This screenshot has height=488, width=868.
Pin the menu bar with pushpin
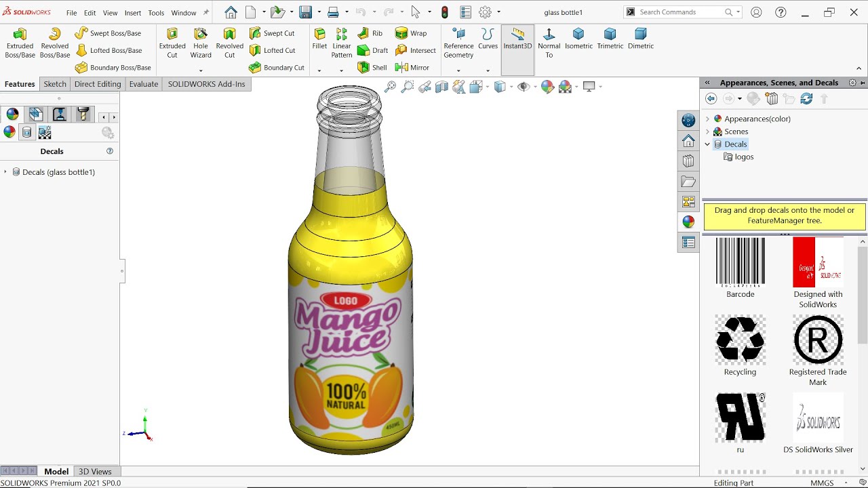click(206, 12)
